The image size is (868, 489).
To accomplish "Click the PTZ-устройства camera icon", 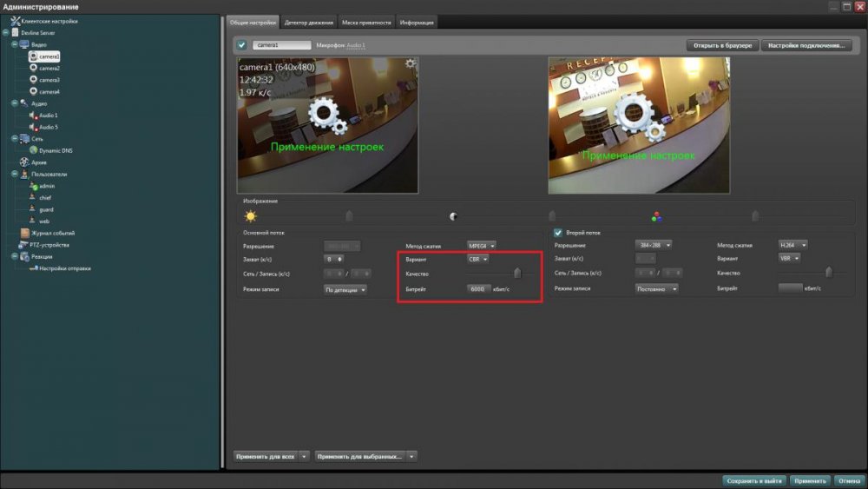I will click(23, 245).
